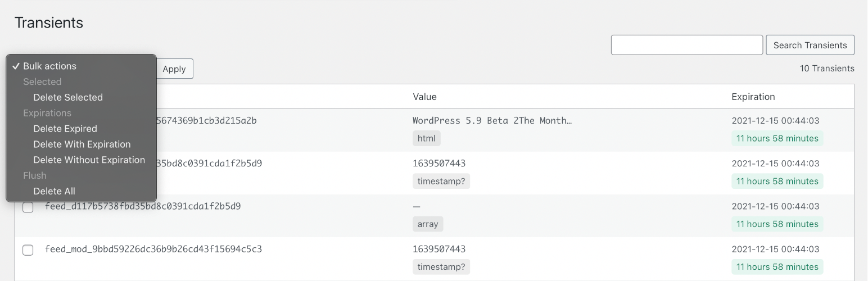Viewport: 868px width, 281px height.
Task: Select the checked "Bulk actions" entry
Action: 49,66
